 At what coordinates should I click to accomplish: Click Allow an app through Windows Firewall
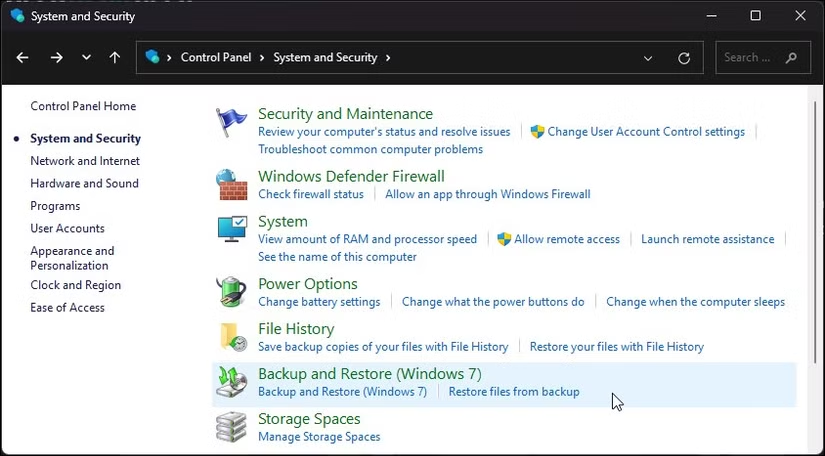point(488,194)
